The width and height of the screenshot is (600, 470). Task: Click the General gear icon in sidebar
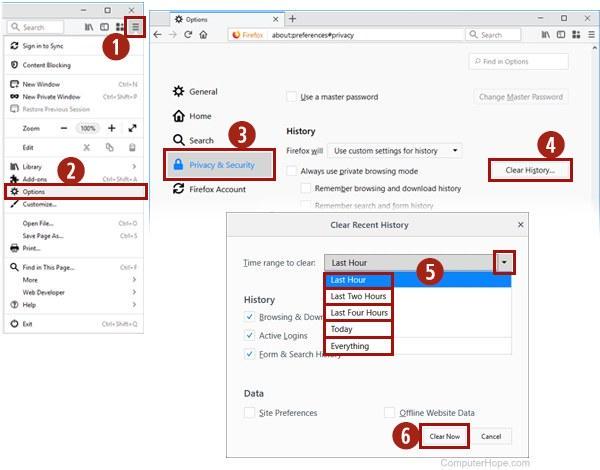click(178, 91)
